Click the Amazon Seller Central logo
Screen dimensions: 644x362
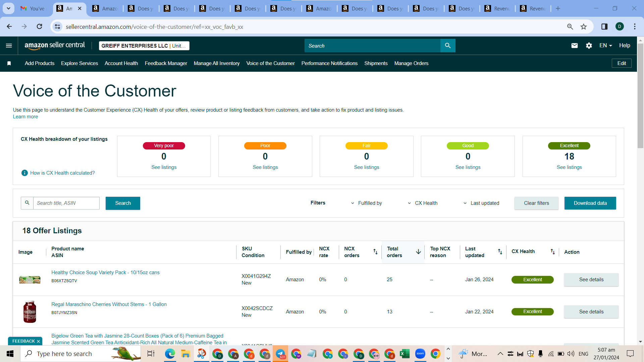(55, 46)
